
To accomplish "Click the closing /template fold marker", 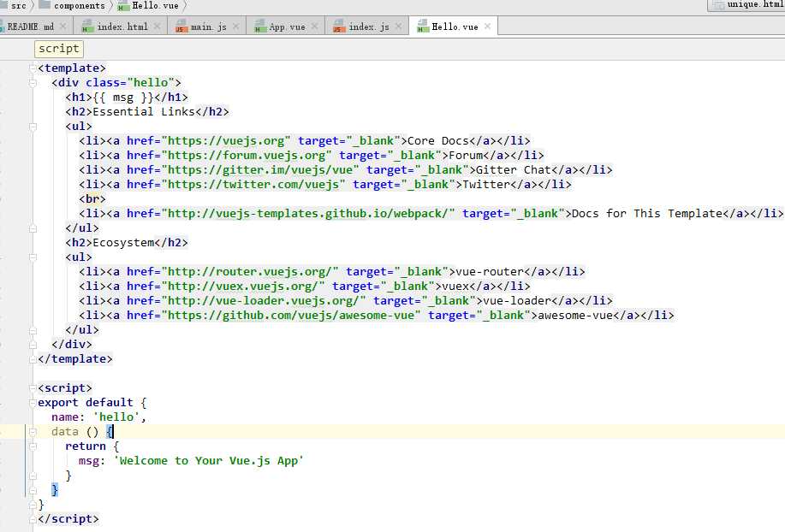I will coord(33,359).
